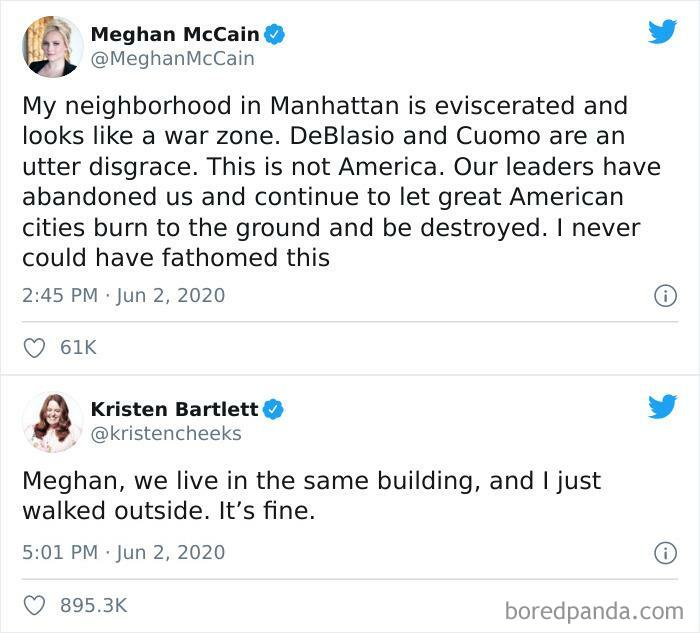The image size is (700, 633).
Task: Click the boredpanda.com watermark
Action: click(x=594, y=609)
